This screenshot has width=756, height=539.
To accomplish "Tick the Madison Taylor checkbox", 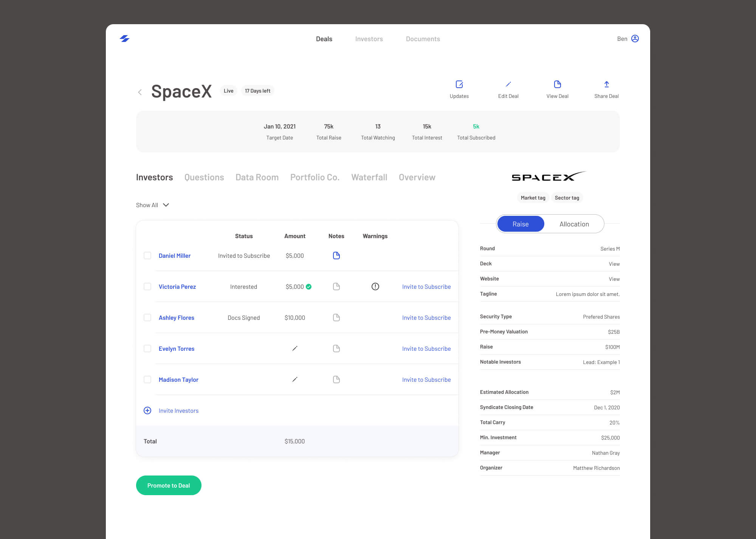I will [147, 379].
